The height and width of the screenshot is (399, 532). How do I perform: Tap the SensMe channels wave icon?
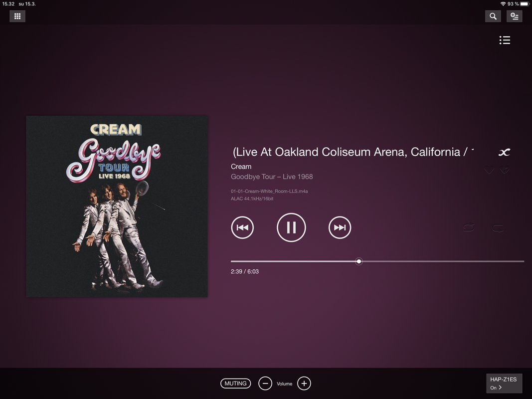504,152
